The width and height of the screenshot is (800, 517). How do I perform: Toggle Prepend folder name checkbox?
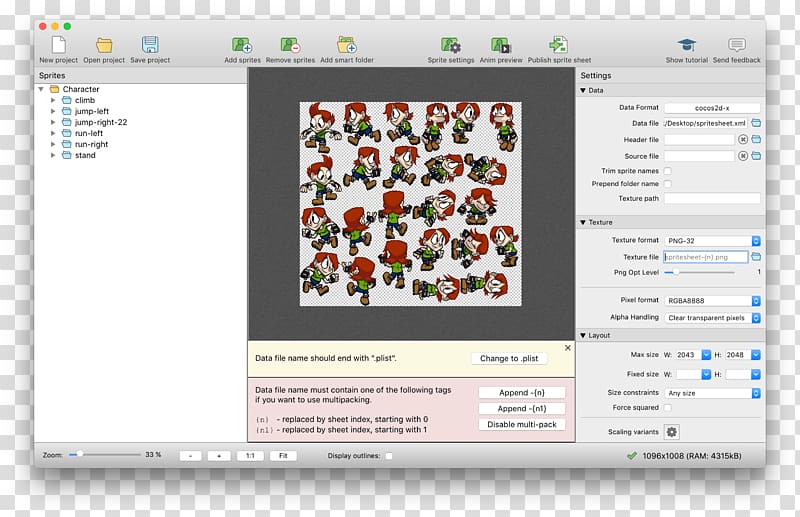pyautogui.click(x=667, y=184)
